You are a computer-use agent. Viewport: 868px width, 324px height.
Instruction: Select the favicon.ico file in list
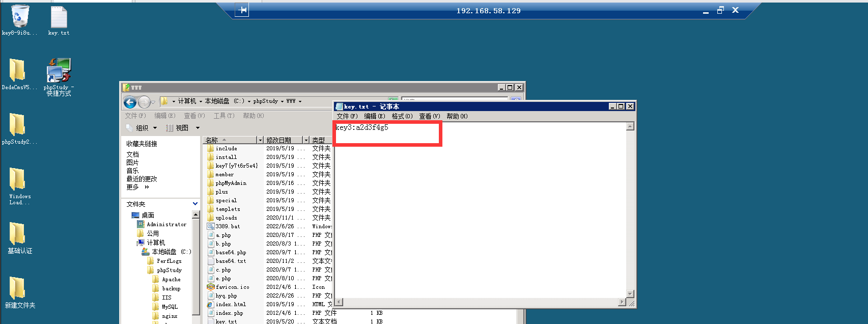[x=232, y=287]
